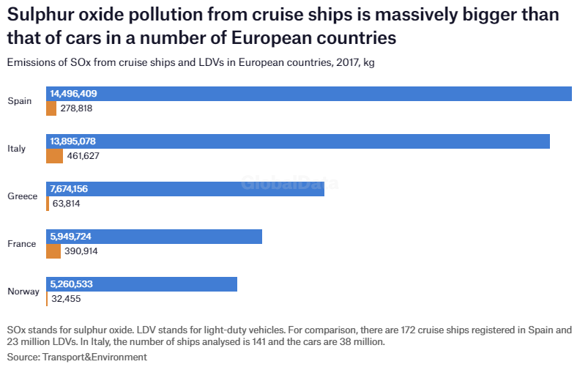Click the Italy country label
Screen dimensions: 588x367
tap(17, 149)
